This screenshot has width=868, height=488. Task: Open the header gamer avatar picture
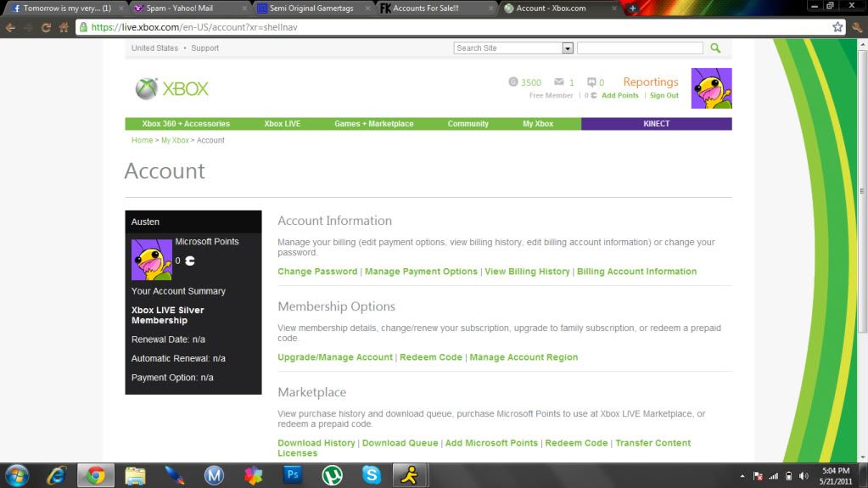[x=711, y=88]
